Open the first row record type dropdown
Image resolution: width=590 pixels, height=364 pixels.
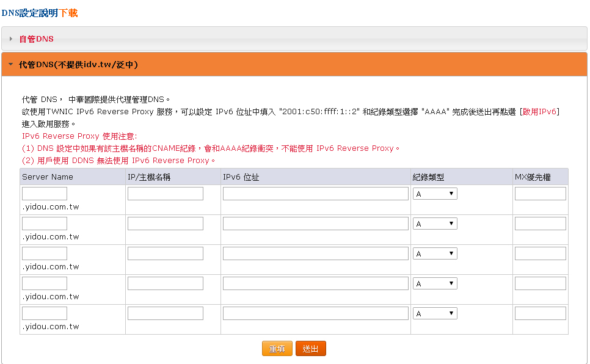(435, 194)
